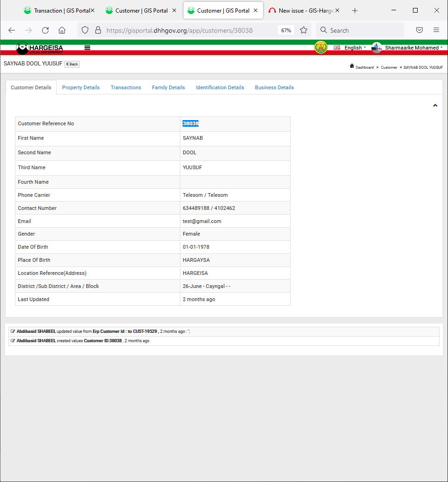Close the Transaction GIS Portal tab
Image resolution: width=448 pixels, height=482 pixels.
point(92,10)
